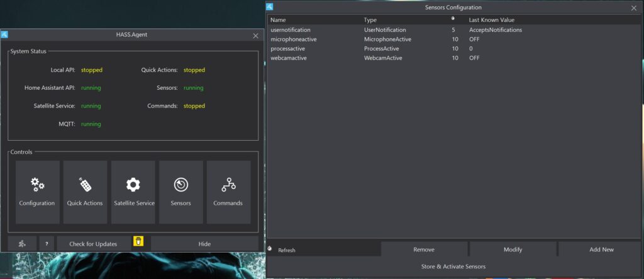Add New sensor
Screen dimensions: 644x279
601,249
